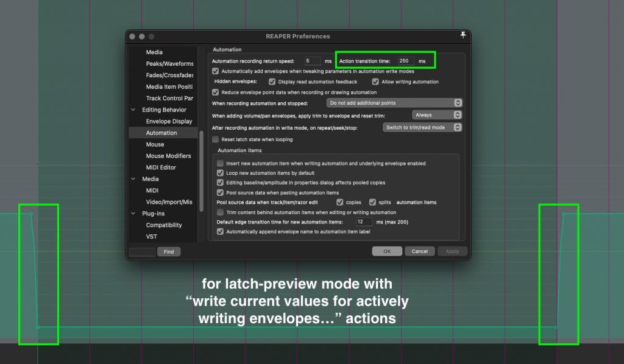Enable "Insert new automation item when writing automation"
This screenshot has width=624, height=364.
point(220,163)
